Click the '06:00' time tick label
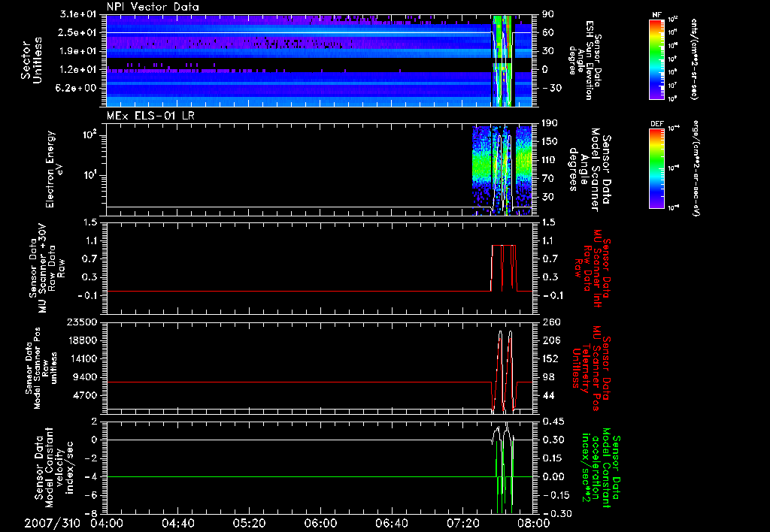Viewport: 770px width, 532px height. tap(320, 523)
